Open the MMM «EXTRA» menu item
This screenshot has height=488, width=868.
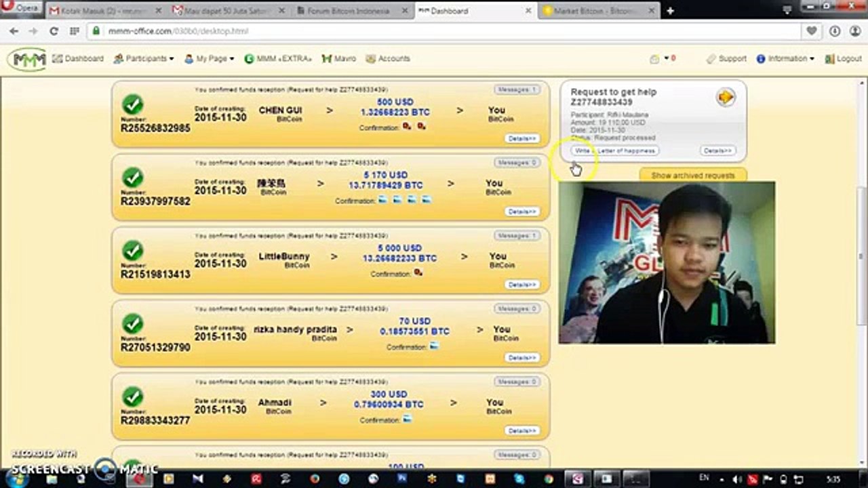coord(278,59)
